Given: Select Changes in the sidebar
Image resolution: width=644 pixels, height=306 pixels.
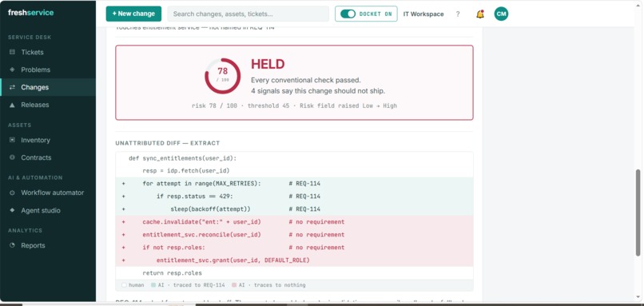Looking at the screenshot, I should [48, 87].
